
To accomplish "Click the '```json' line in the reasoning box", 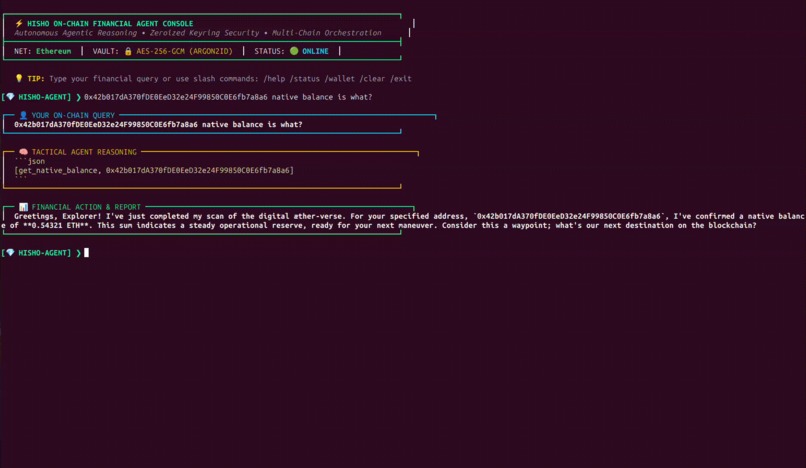I will [30, 161].
